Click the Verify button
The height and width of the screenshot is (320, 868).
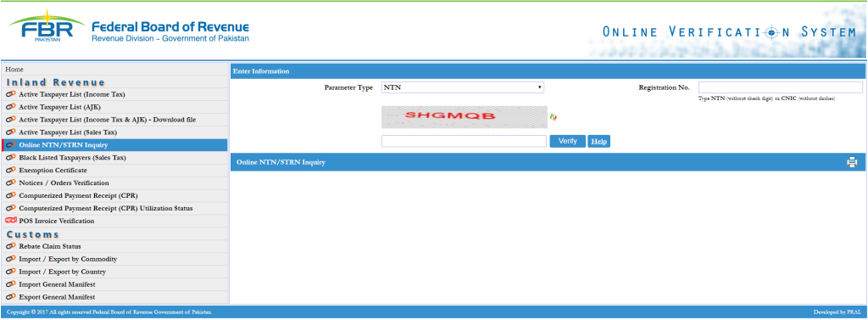(567, 142)
